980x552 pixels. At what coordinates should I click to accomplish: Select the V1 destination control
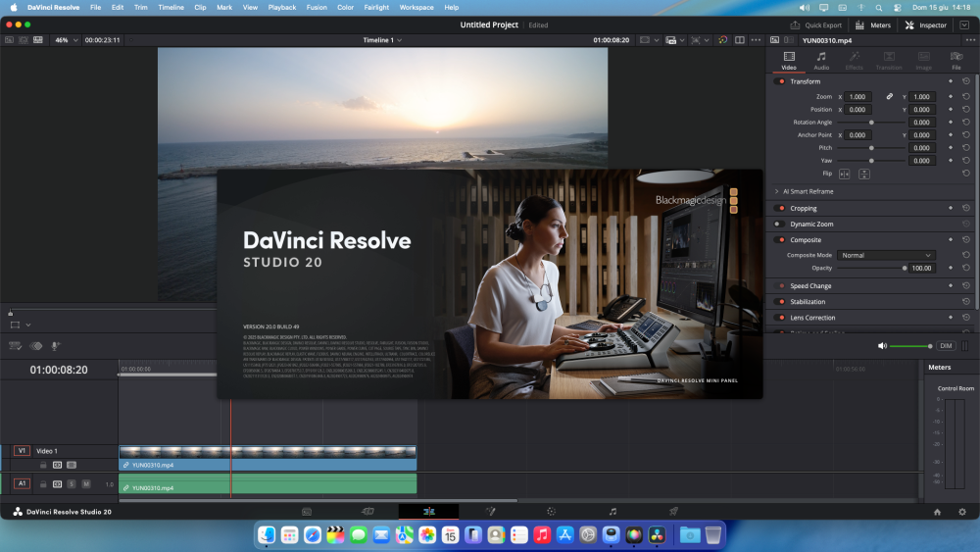coord(22,451)
